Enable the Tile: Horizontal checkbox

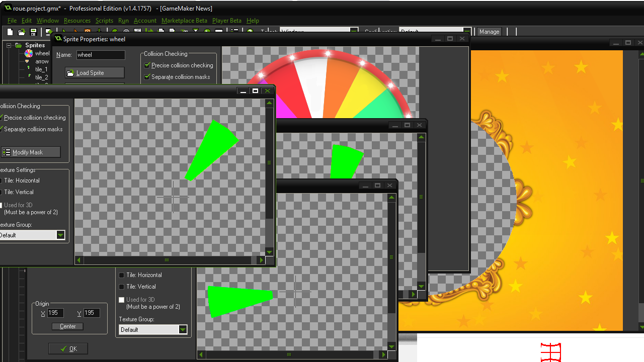tap(121, 275)
